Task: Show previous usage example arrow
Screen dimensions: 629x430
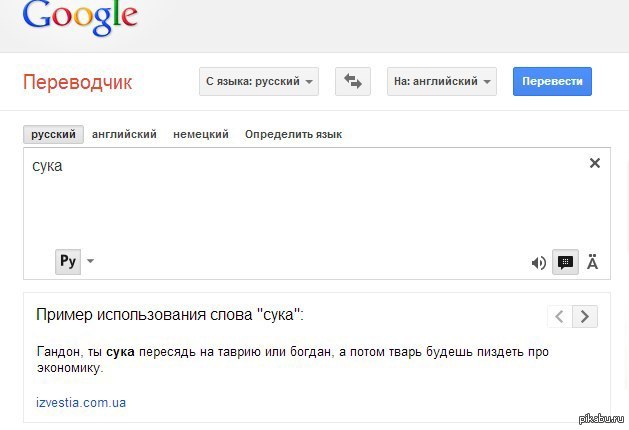Action: click(559, 317)
